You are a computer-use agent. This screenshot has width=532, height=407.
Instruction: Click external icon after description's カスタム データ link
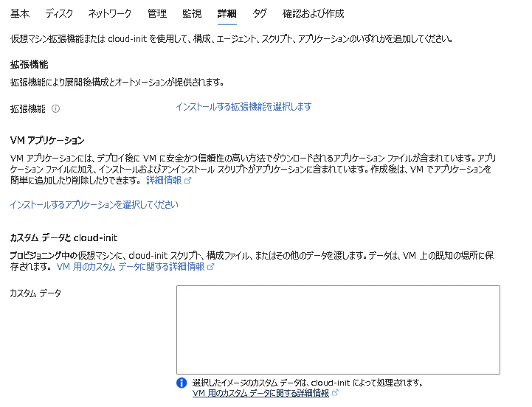pos(211,267)
